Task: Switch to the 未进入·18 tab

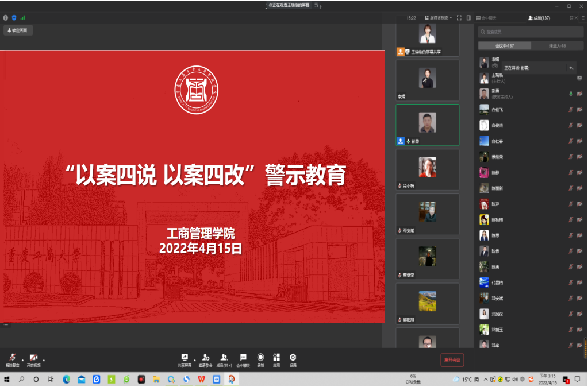Action: point(557,45)
